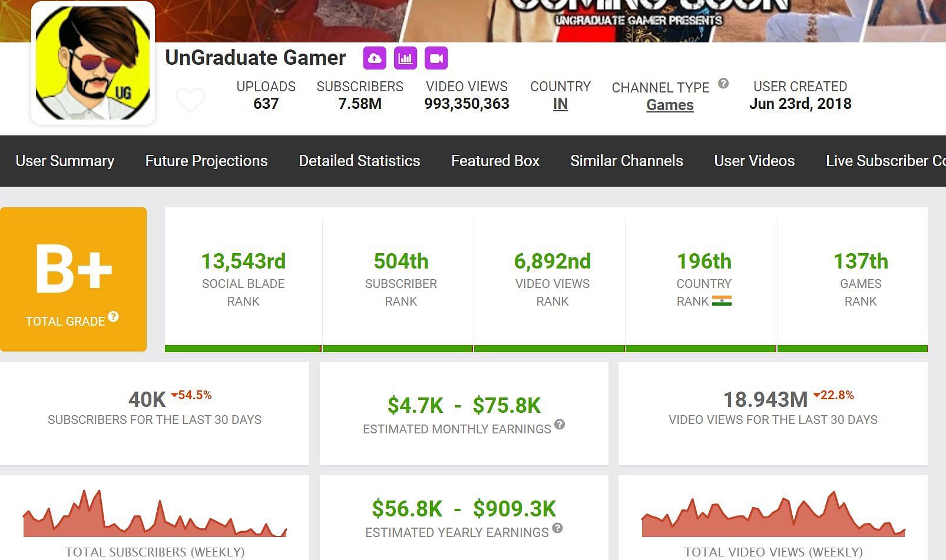The image size is (946, 560).
Task: Click Estimated Yearly Earnings help icon
Action: point(557,528)
